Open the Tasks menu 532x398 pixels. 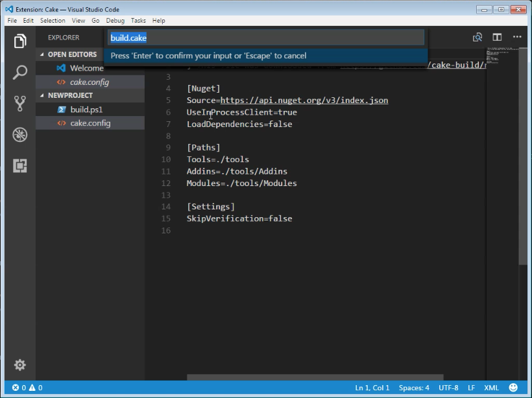138,20
